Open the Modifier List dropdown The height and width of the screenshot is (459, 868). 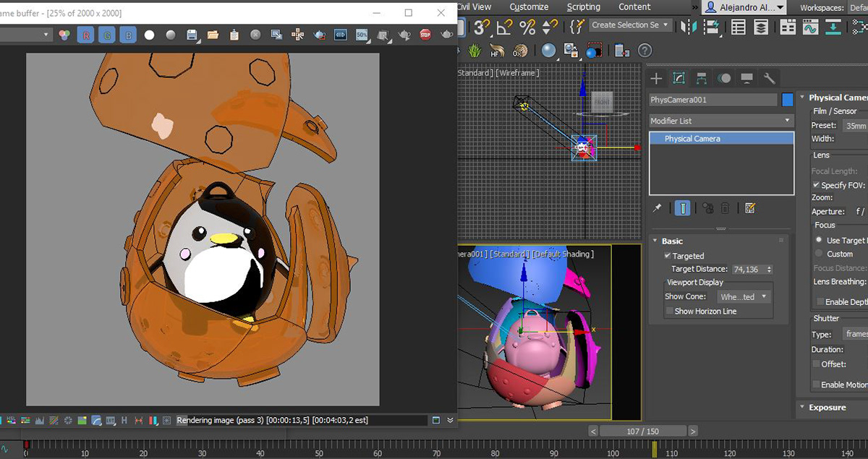[x=720, y=121]
